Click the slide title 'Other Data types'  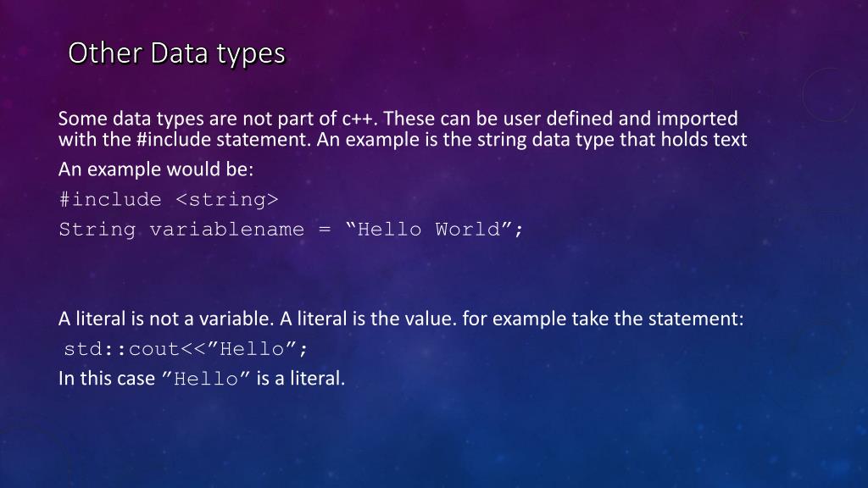coord(176,54)
